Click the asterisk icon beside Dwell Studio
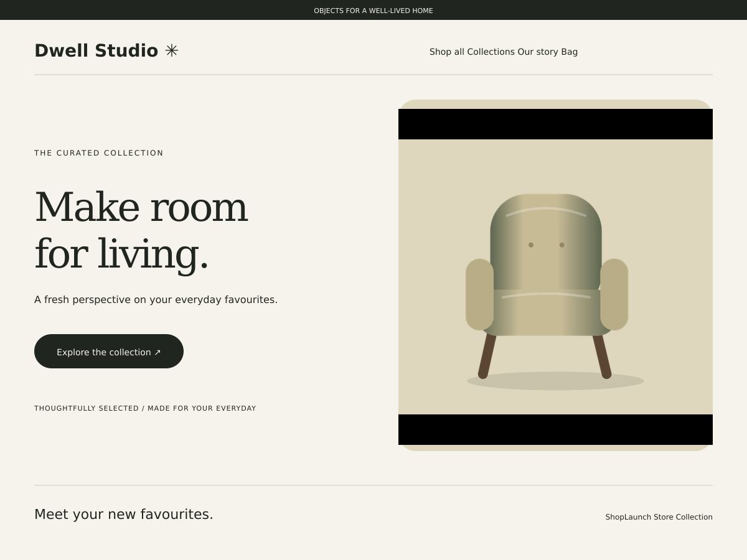 172,50
